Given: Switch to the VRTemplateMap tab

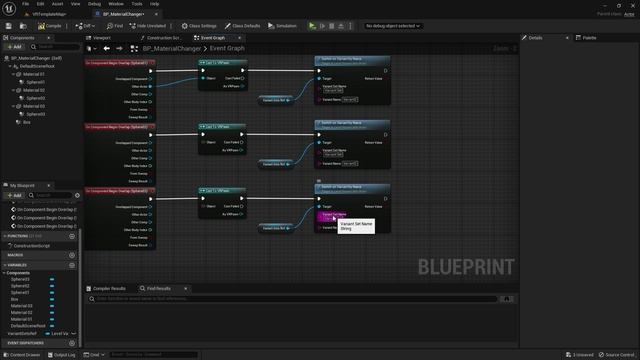Looking at the screenshot, I should (x=49, y=14).
